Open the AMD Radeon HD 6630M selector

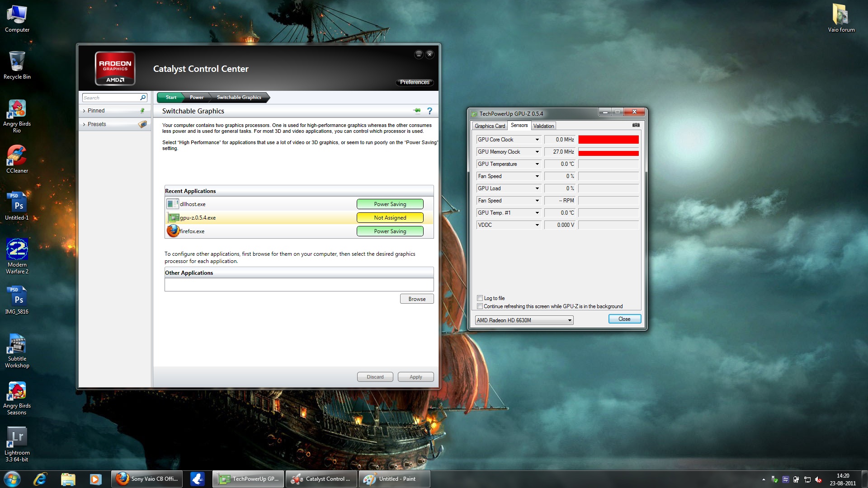click(524, 320)
